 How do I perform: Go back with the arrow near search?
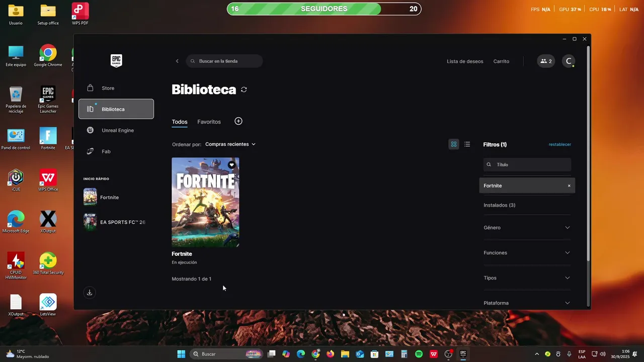pyautogui.click(x=177, y=61)
